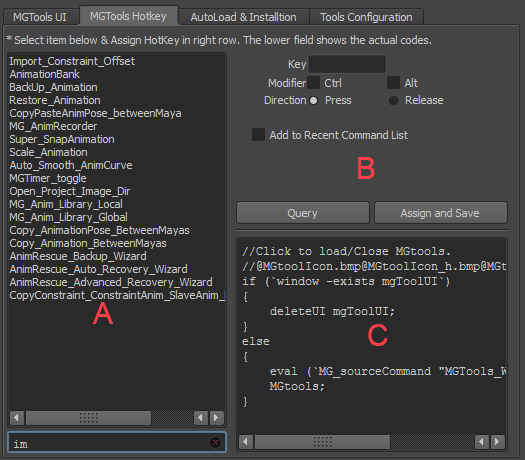This screenshot has height=460, width=525.
Task: Select the MGTools Hotkey tab
Action: 128,16
